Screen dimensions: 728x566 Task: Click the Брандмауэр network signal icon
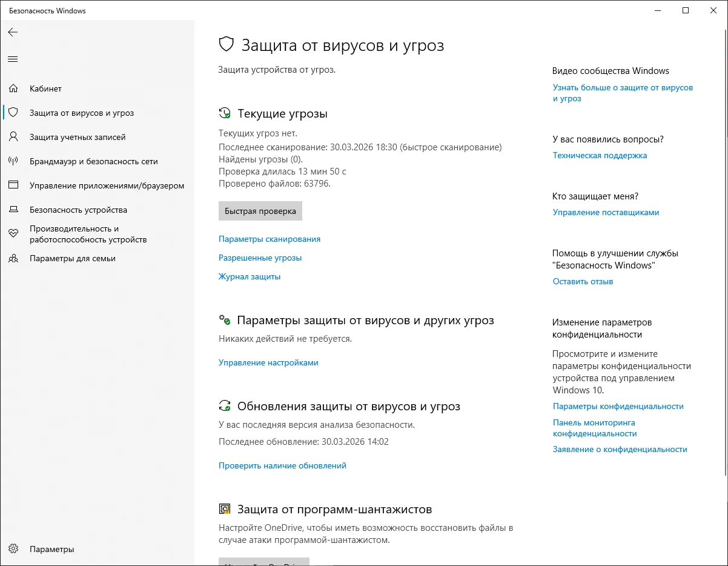click(x=13, y=161)
